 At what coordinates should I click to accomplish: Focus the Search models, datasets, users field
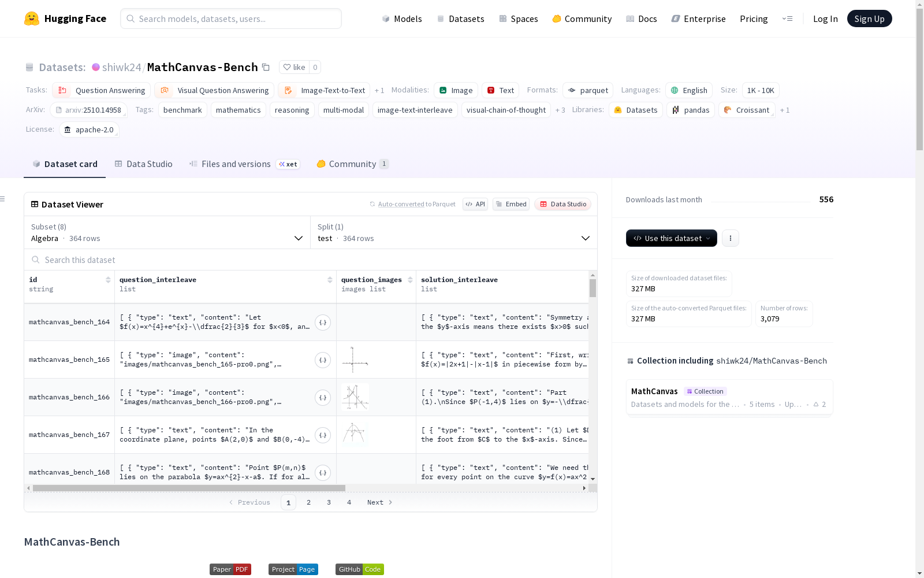(231, 18)
